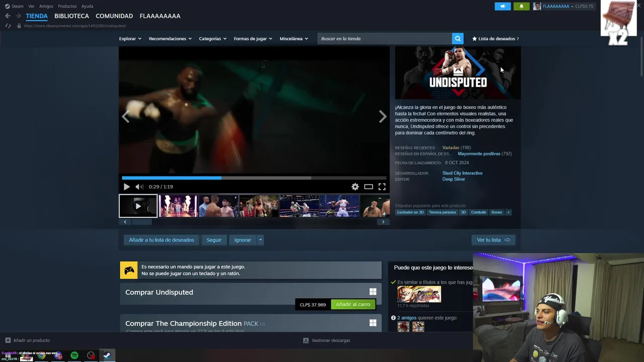Open Gestionar descargas
Viewport: 644px width, 362px height.
327,340
